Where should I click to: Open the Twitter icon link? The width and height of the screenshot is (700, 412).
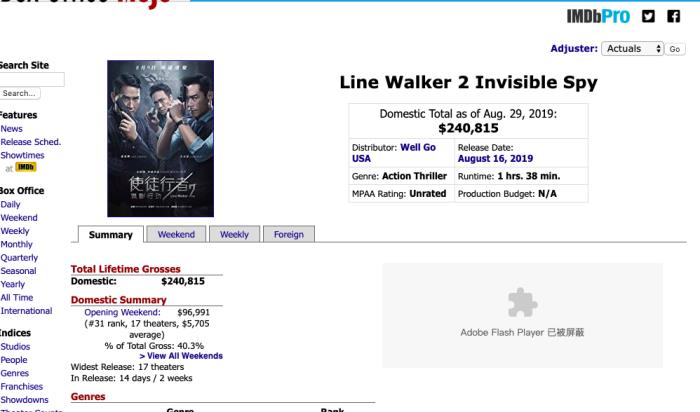648,17
